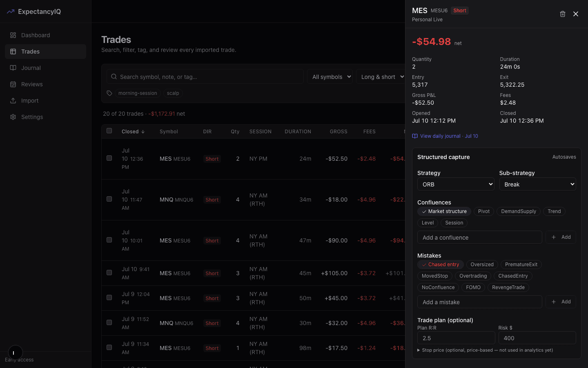Click Add button next to confluence field

point(561,237)
